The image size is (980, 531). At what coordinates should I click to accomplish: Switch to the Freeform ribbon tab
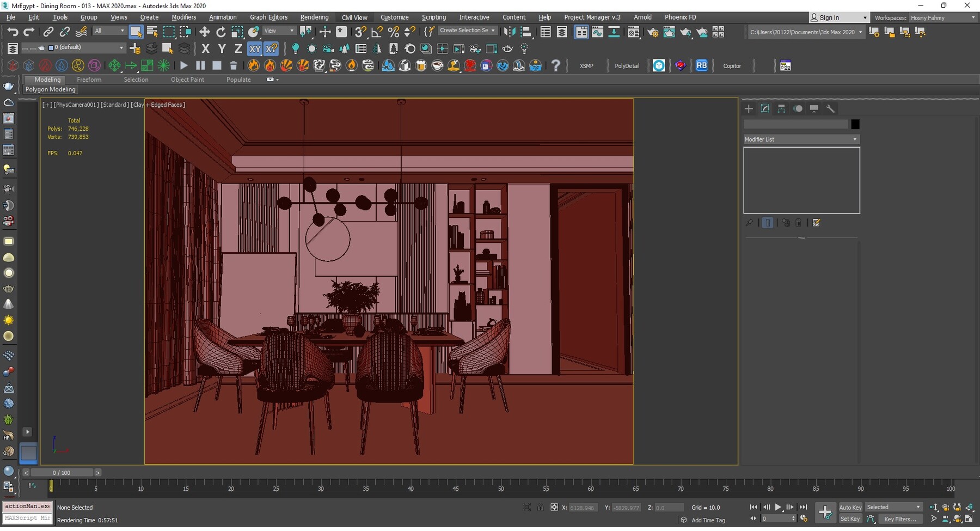(x=89, y=79)
